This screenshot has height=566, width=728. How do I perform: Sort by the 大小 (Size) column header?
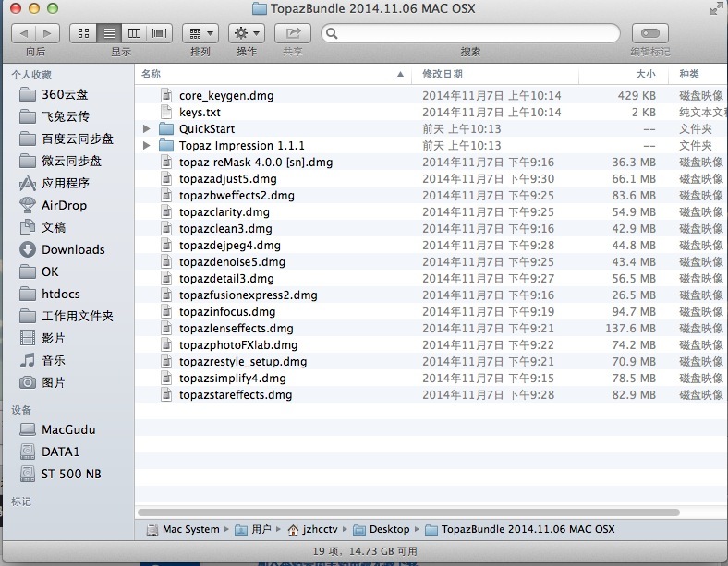(624, 74)
